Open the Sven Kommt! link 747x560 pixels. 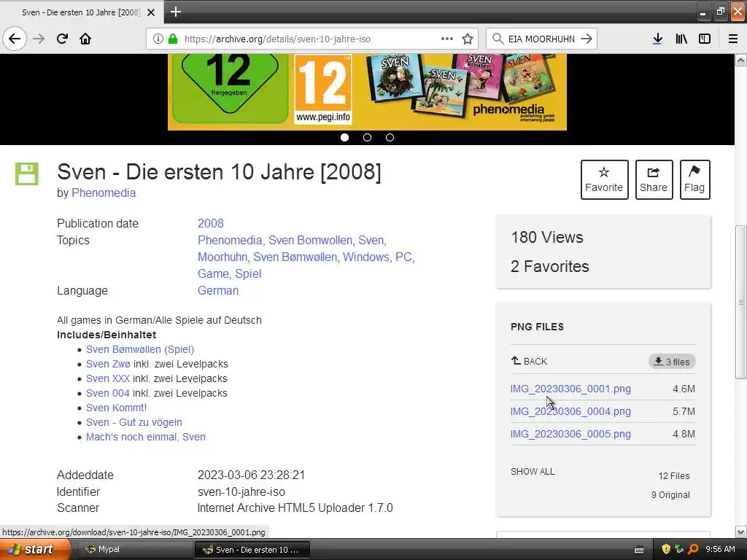(116, 408)
